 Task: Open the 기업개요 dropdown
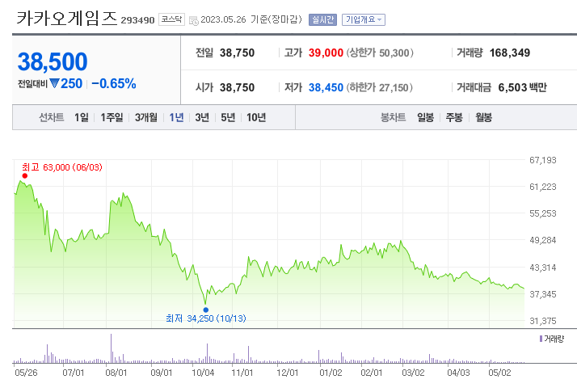tap(363, 19)
